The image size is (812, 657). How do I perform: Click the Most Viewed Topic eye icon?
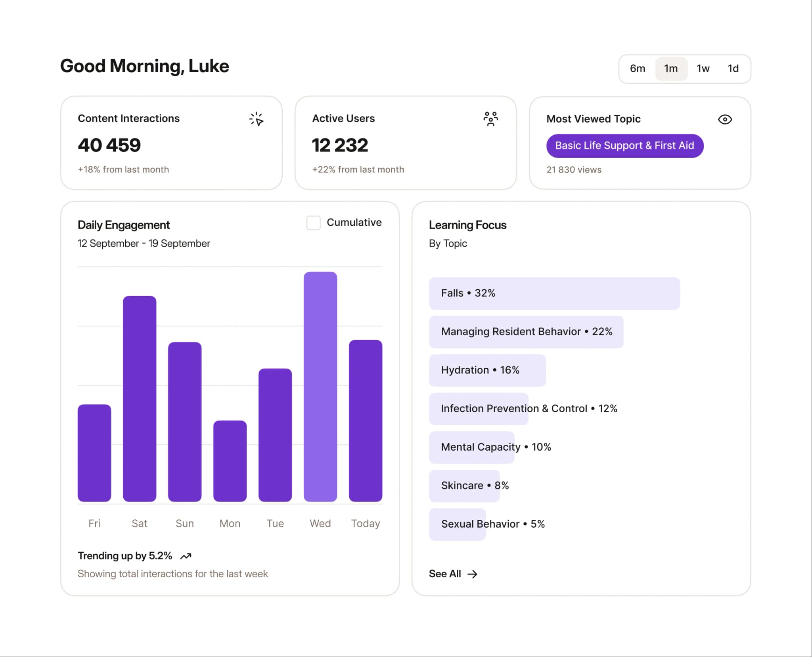point(725,119)
